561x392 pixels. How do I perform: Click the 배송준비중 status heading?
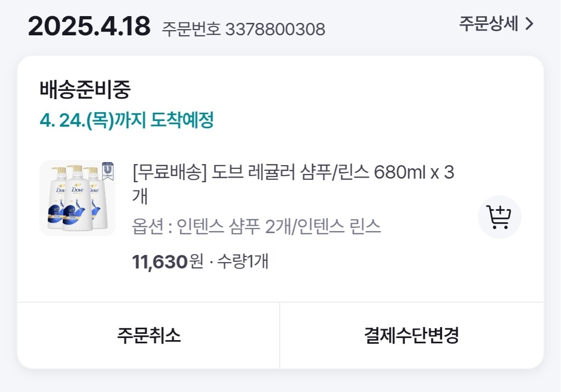85,90
